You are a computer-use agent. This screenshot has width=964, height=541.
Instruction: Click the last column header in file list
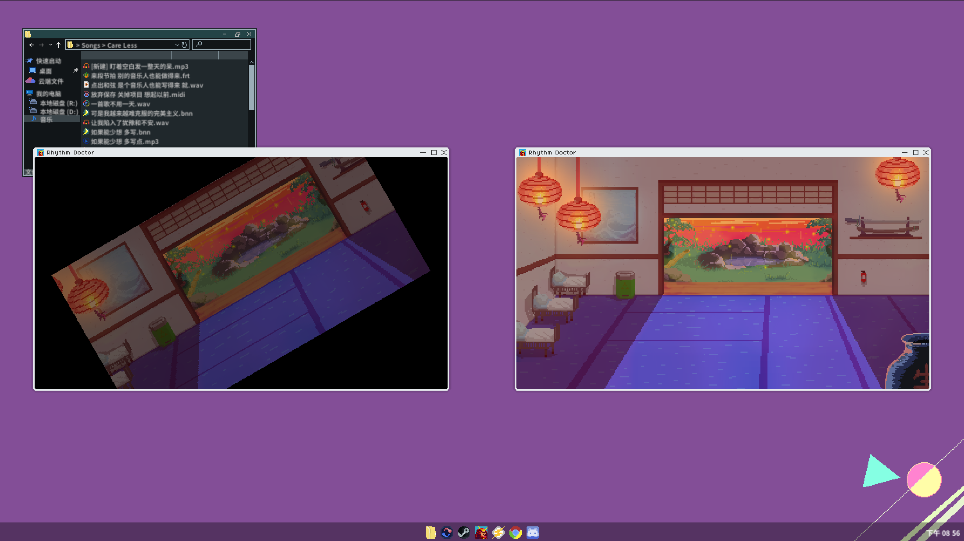tap(234, 55)
